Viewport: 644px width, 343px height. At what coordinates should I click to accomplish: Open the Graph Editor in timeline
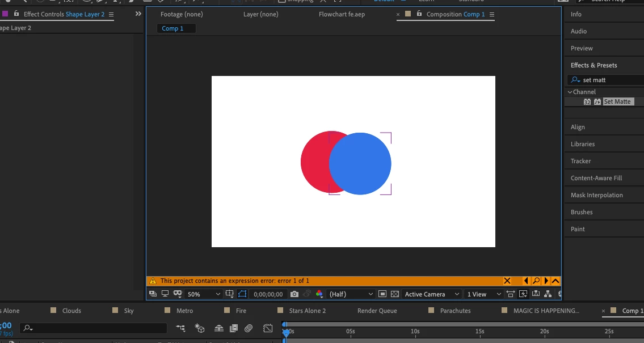[x=268, y=328]
